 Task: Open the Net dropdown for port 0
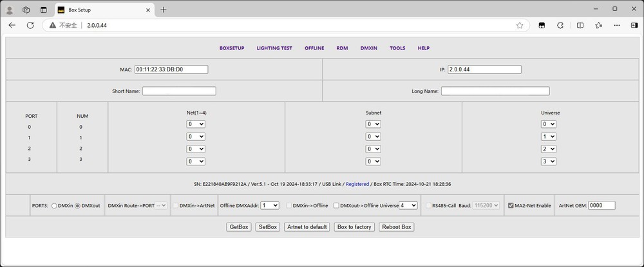[196, 124]
